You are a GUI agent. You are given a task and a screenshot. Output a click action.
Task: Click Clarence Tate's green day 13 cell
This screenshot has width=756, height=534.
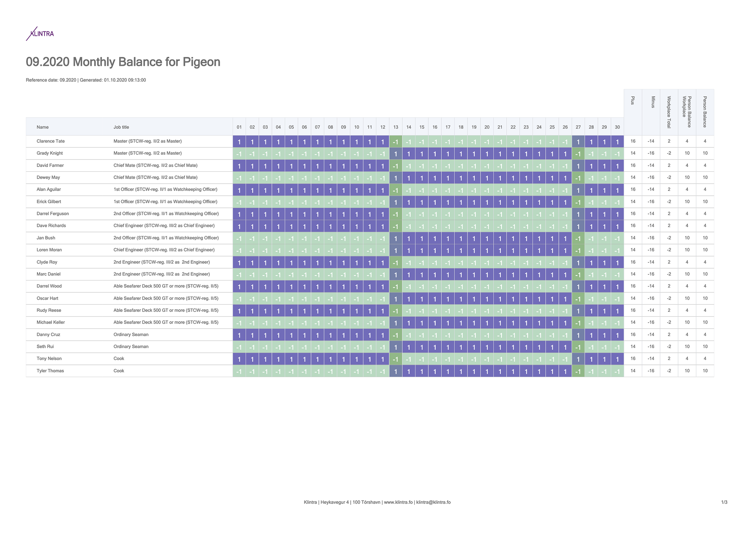point(395,142)
